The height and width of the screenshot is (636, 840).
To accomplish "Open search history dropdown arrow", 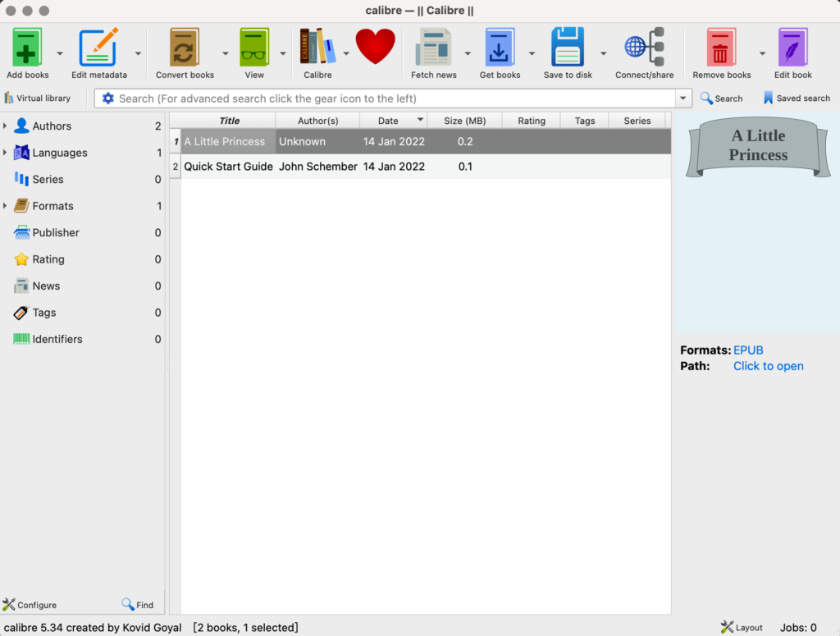I will click(683, 98).
